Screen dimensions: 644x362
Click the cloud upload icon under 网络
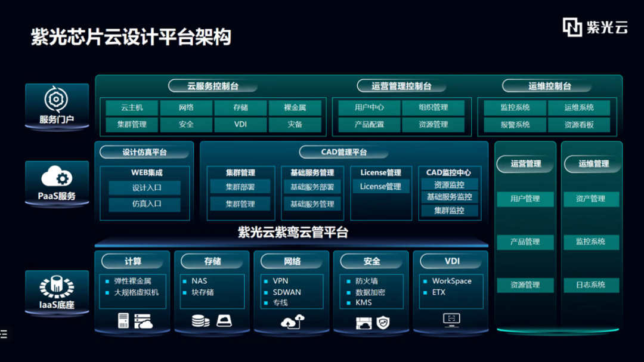point(293,321)
